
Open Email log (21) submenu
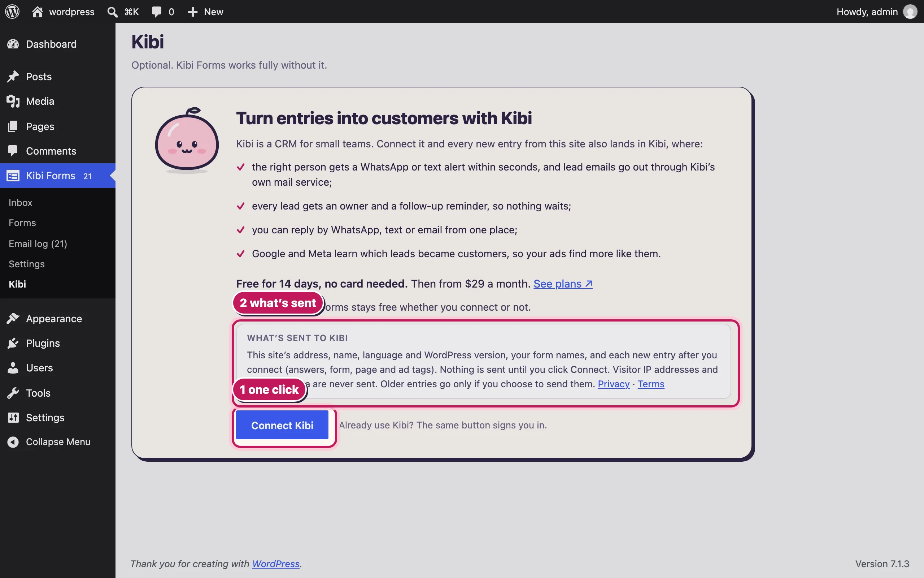pos(38,243)
